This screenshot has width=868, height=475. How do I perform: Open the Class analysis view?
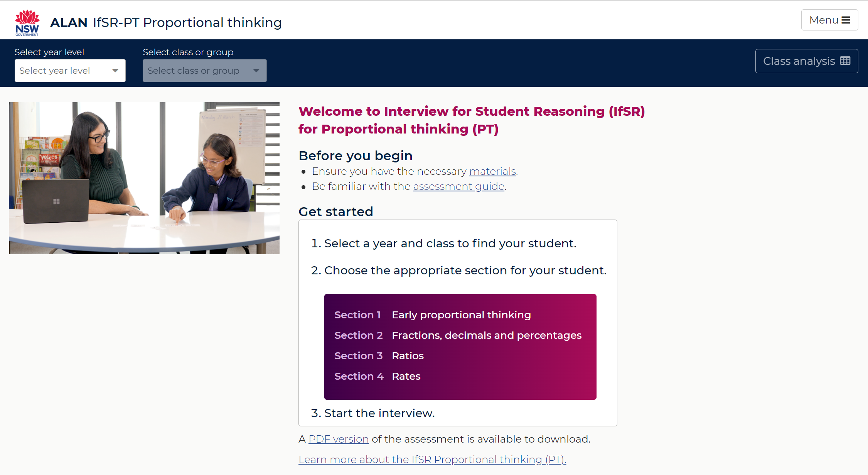coord(806,61)
